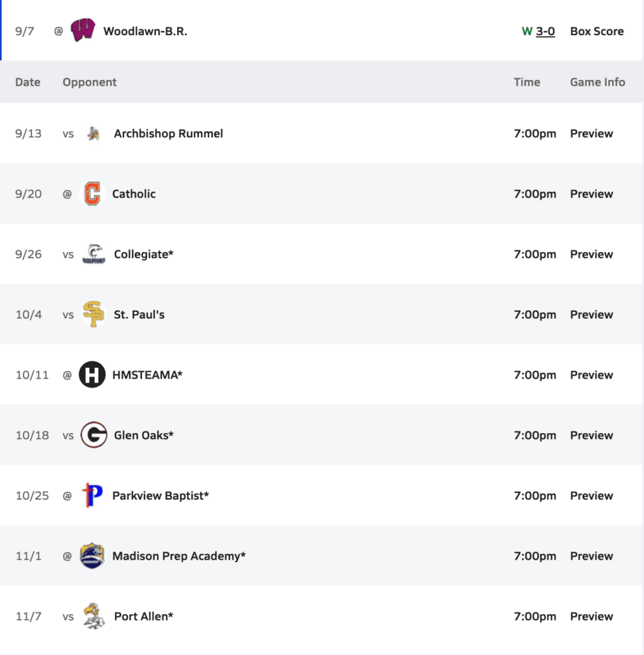Screen dimensions: 644x655
Task: Click the Collegiate Dolphins logo
Action: tap(93, 255)
